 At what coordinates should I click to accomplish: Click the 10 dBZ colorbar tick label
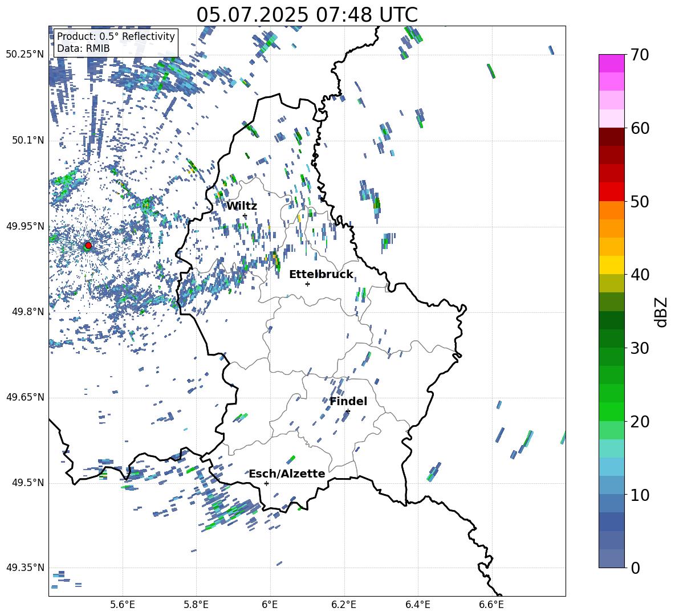point(640,495)
